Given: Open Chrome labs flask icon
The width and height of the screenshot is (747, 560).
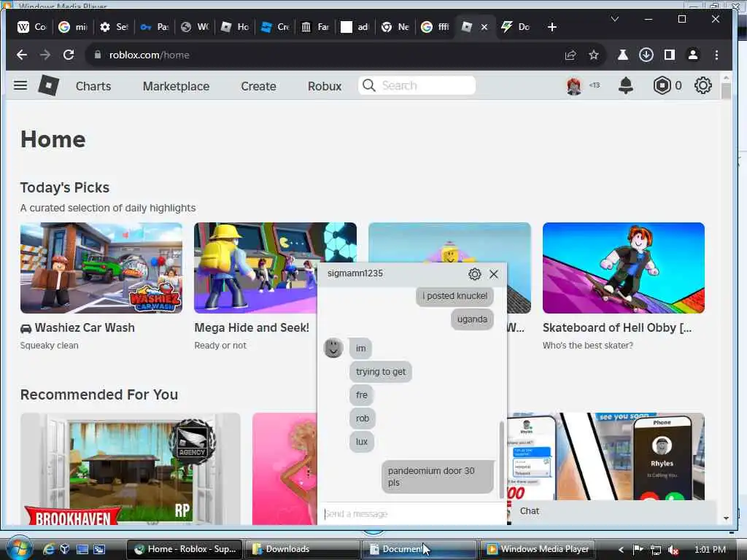Looking at the screenshot, I should coord(623,55).
